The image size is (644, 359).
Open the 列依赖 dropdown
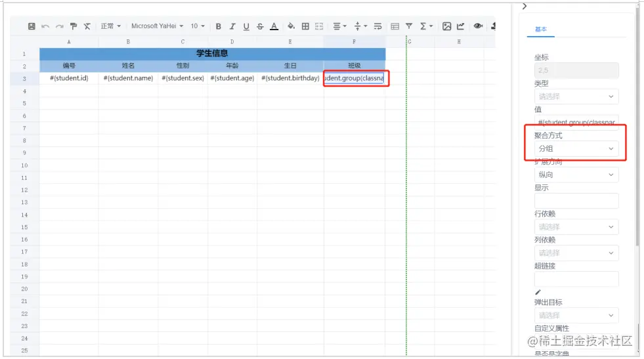tap(576, 253)
